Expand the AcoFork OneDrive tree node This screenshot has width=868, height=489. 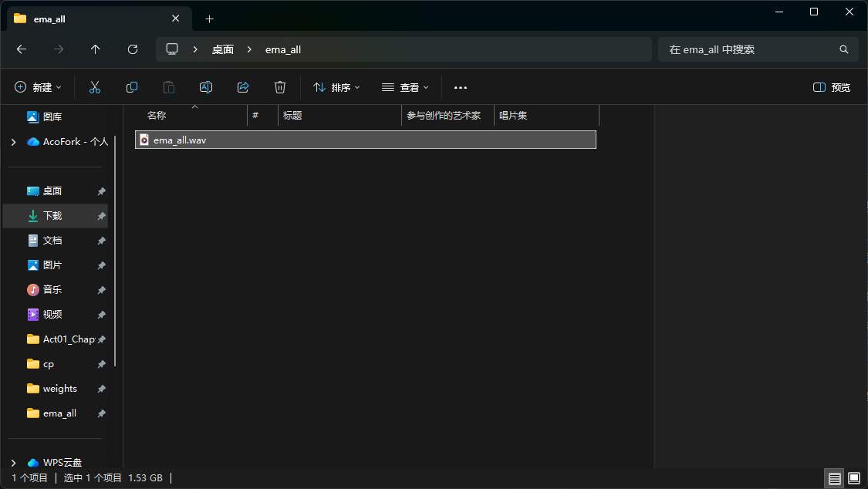pyautogui.click(x=13, y=142)
